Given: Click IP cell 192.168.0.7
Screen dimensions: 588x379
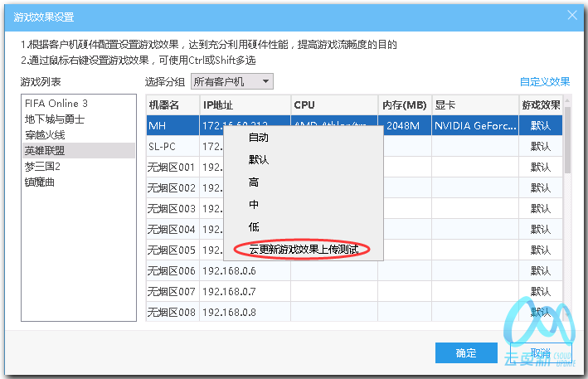Looking at the screenshot, I should point(245,291).
